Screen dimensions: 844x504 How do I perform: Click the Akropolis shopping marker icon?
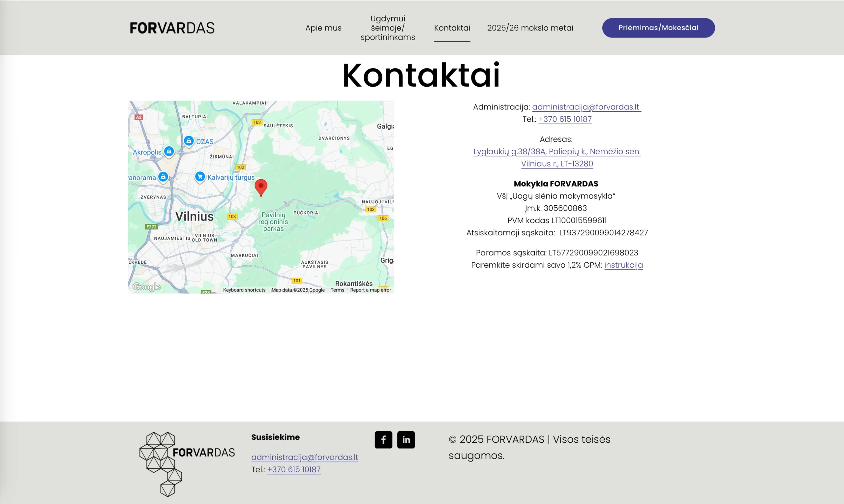click(169, 151)
